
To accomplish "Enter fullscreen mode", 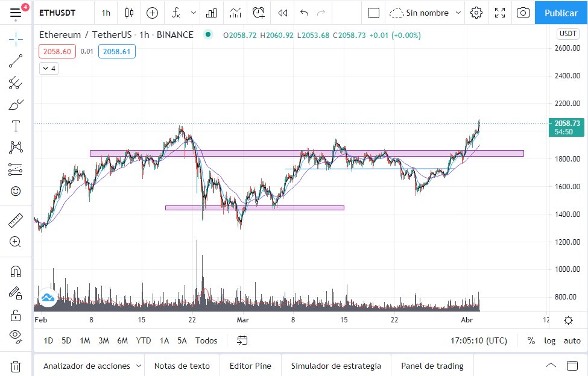I will (x=500, y=13).
